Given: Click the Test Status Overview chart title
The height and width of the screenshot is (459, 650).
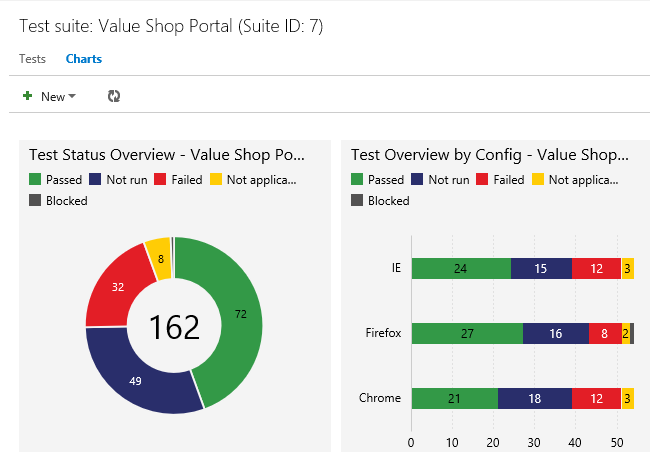Looking at the screenshot, I should [167, 155].
